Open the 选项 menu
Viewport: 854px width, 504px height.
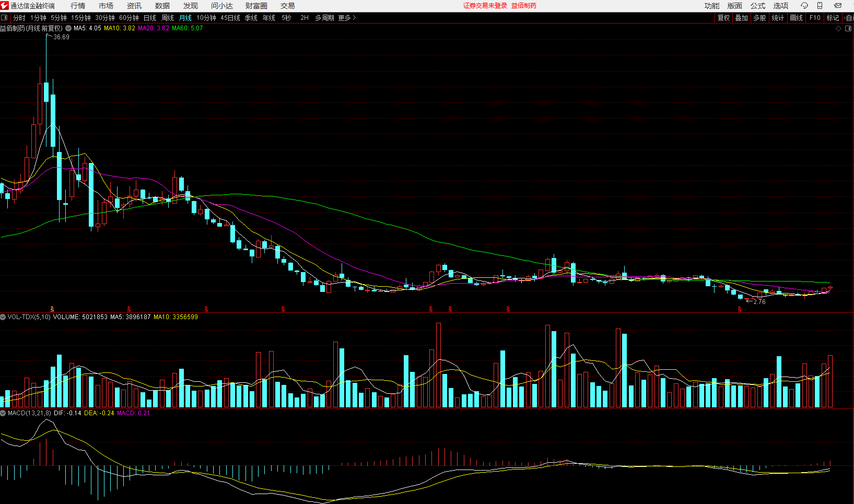click(781, 6)
